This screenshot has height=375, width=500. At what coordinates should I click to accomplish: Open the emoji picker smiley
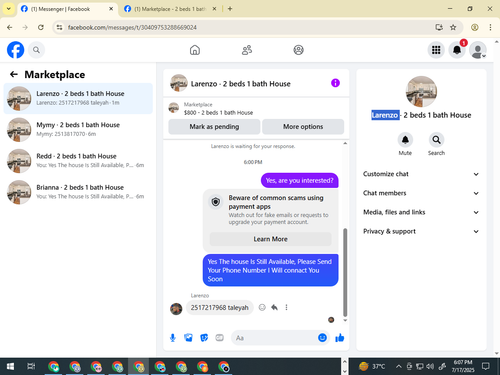[322, 338]
